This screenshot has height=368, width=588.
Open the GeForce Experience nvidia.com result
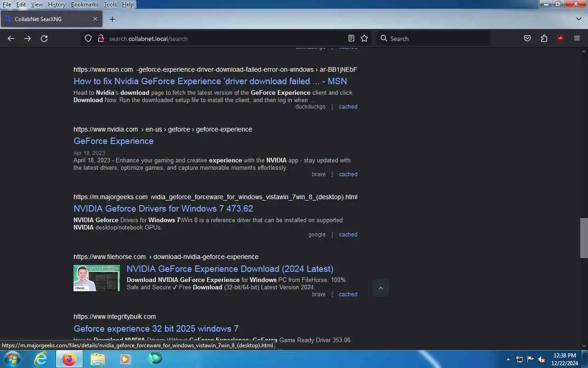(113, 141)
